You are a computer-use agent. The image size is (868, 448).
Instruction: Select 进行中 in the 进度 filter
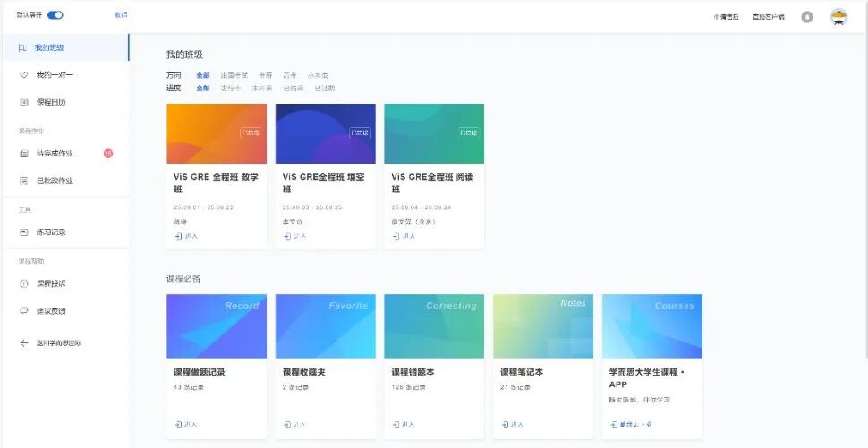[x=230, y=88]
